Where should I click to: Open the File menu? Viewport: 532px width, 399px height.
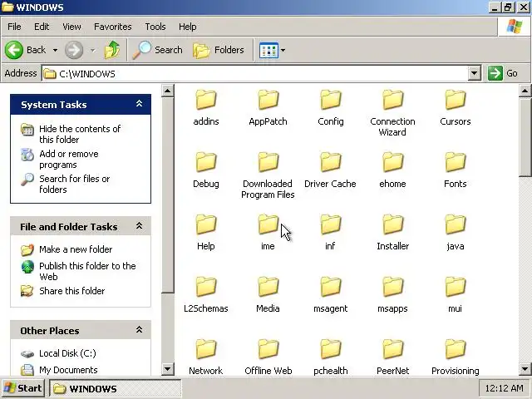click(x=14, y=27)
